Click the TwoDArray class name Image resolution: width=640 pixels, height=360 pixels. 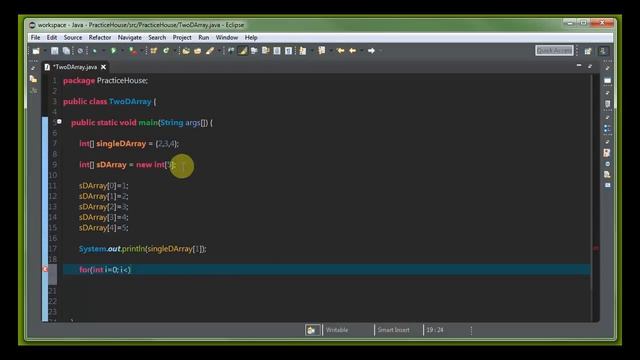click(130, 102)
